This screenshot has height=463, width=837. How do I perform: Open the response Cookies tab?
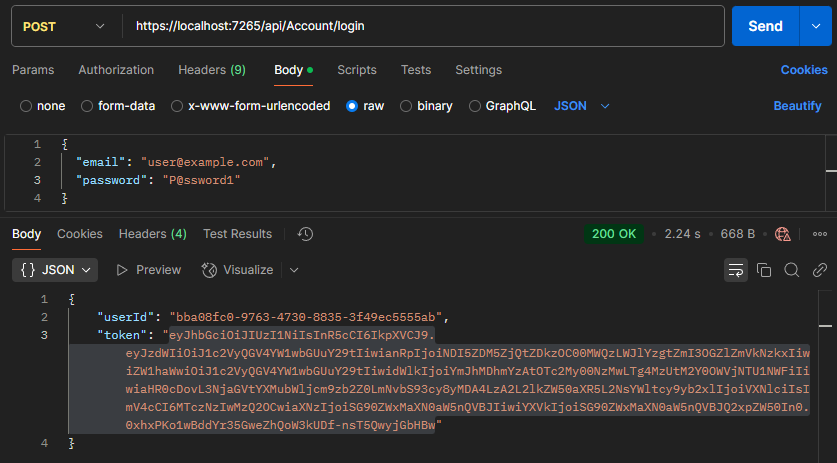coord(80,234)
